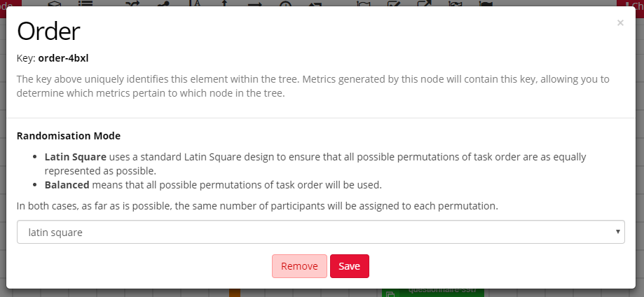This screenshot has height=297, width=644.
Task: Click the orange node under the dialog
Action: pos(235,292)
